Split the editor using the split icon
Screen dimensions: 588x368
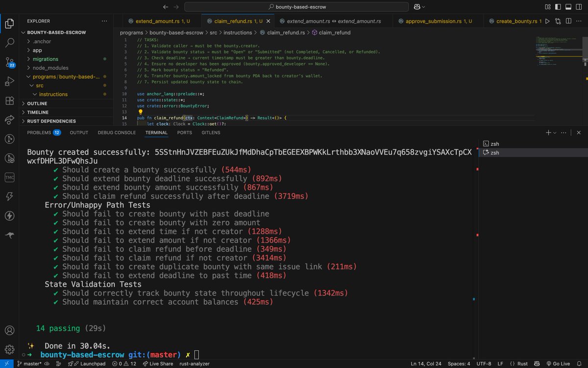tap(568, 22)
